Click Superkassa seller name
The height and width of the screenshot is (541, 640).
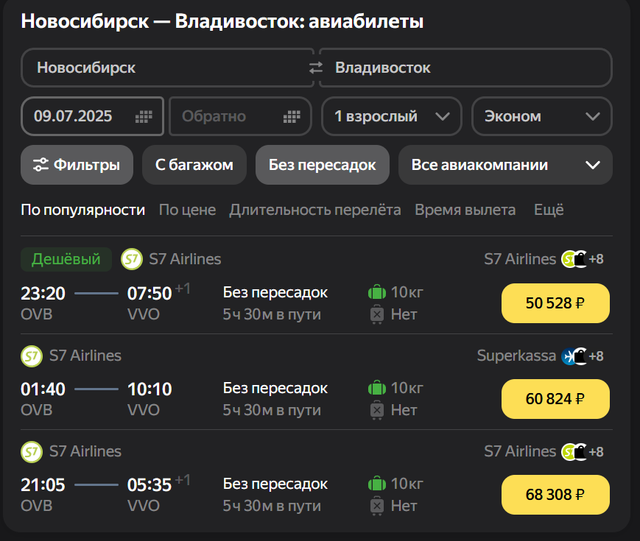(x=516, y=356)
